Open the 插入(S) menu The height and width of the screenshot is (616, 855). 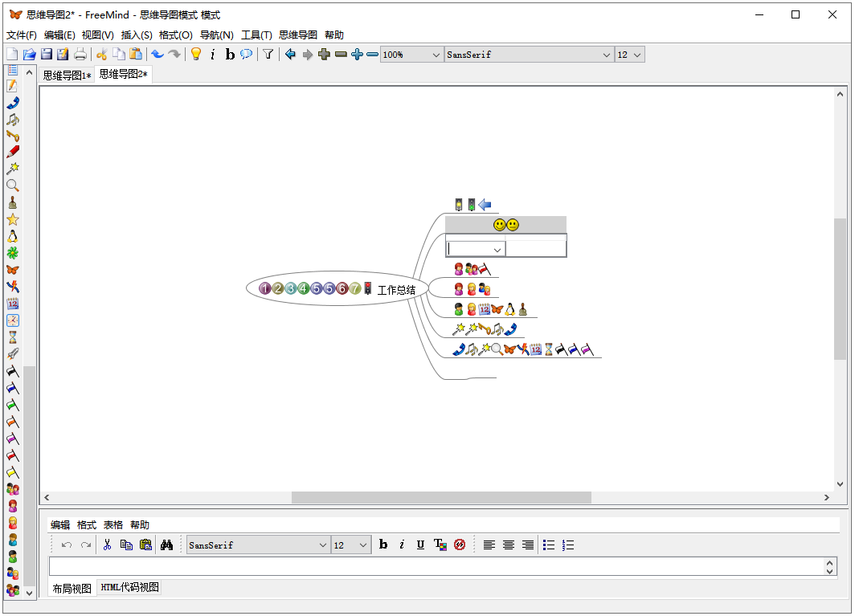coord(136,35)
